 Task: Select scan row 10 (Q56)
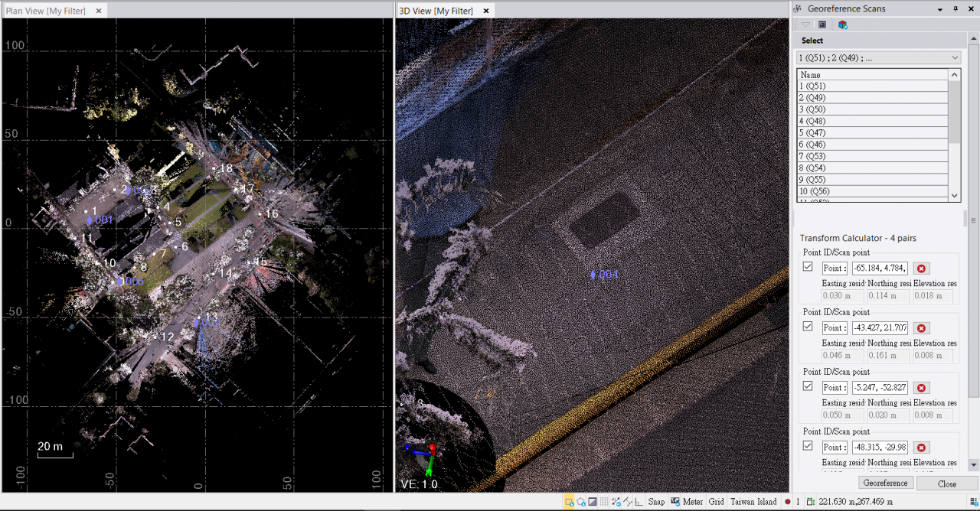872,191
